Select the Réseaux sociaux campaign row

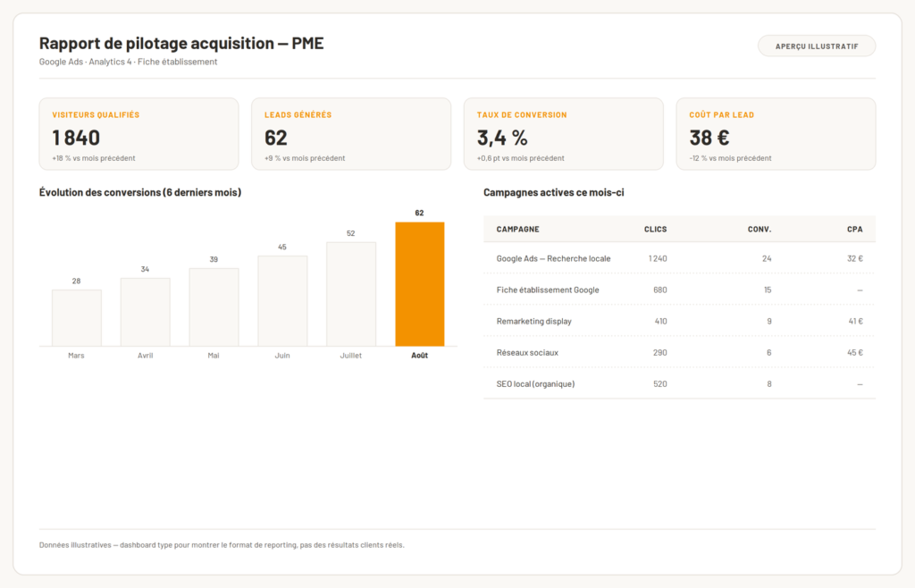click(x=679, y=352)
